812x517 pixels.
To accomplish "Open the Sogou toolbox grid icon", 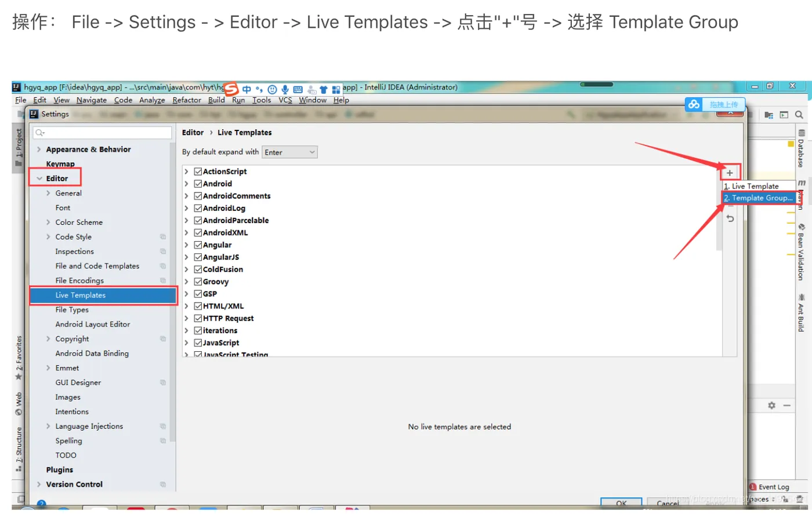I will 336,90.
